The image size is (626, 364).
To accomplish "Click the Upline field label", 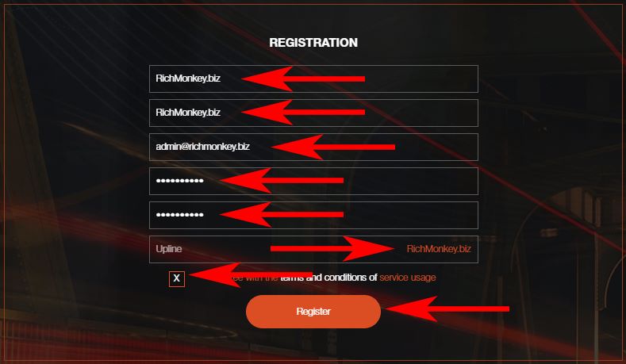I will coord(168,249).
